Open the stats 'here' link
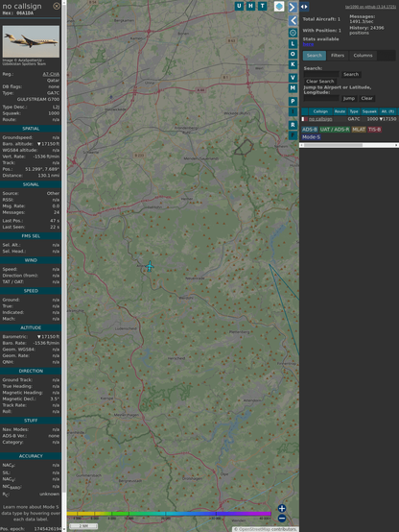 click(x=308, y=44)
